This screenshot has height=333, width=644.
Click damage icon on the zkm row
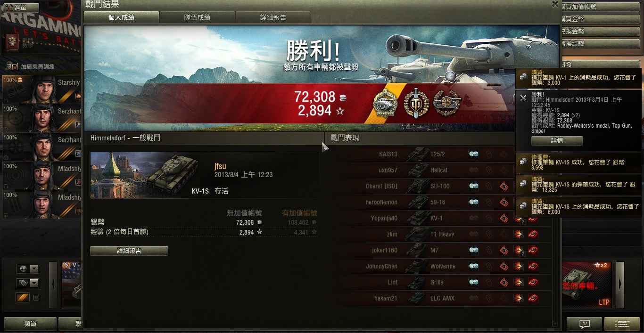click(519, 234)
